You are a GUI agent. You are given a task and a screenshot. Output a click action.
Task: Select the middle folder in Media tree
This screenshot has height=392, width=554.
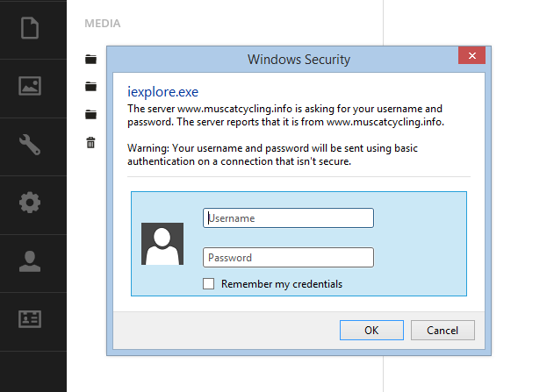coord(90,87)
